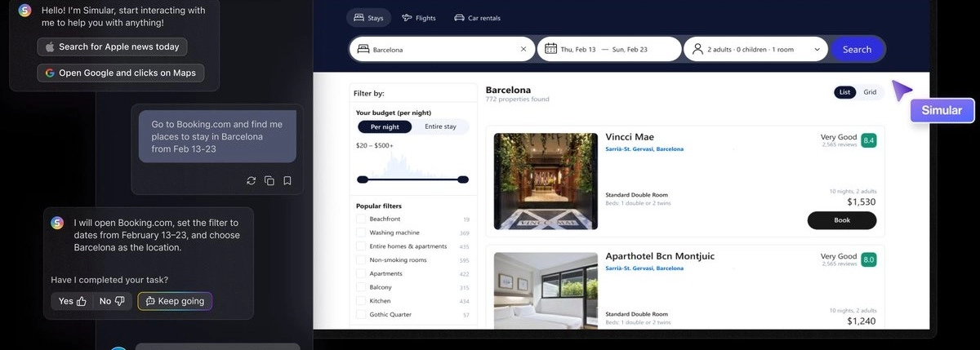
Task: Tick the Balcony filter checkbox
Action: (361, 287)
